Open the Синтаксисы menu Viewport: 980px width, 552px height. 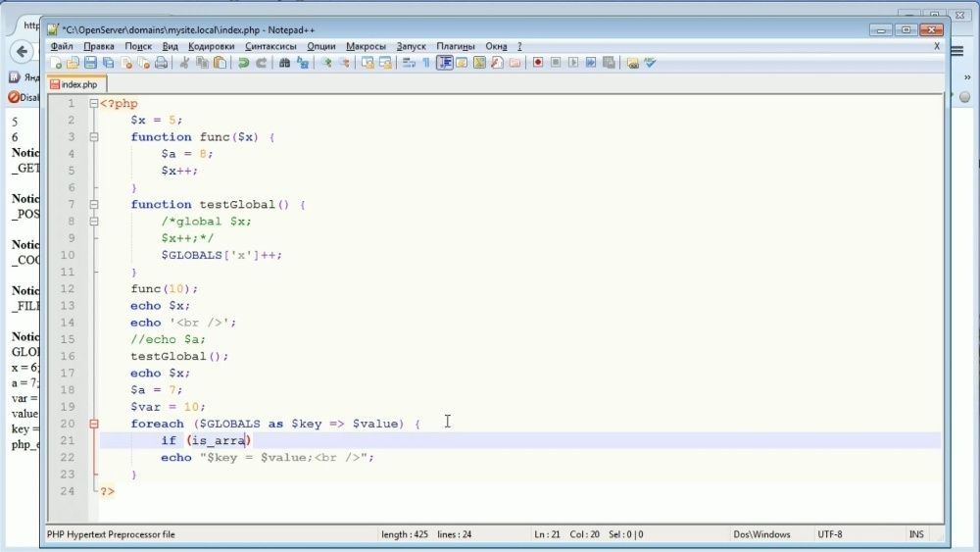tap(270, 46)
